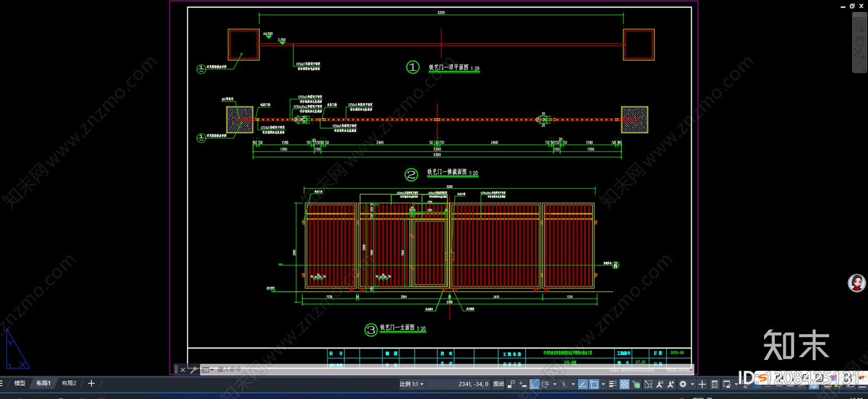Open the layout list hamburger menu

click(x=2, y=383)
